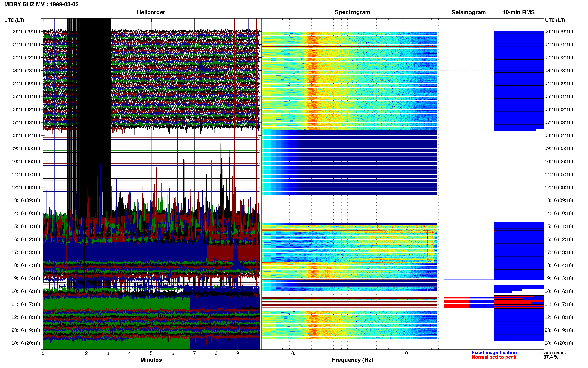This screenshot has width=588, height=368.
Task: Click left-axis time label '08:16 (04:16)'
Action: [26, 135]
